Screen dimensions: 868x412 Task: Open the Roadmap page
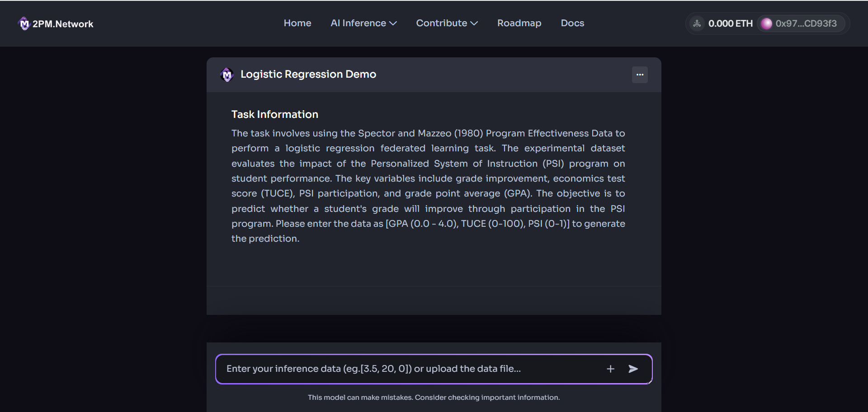click(519, 23)
